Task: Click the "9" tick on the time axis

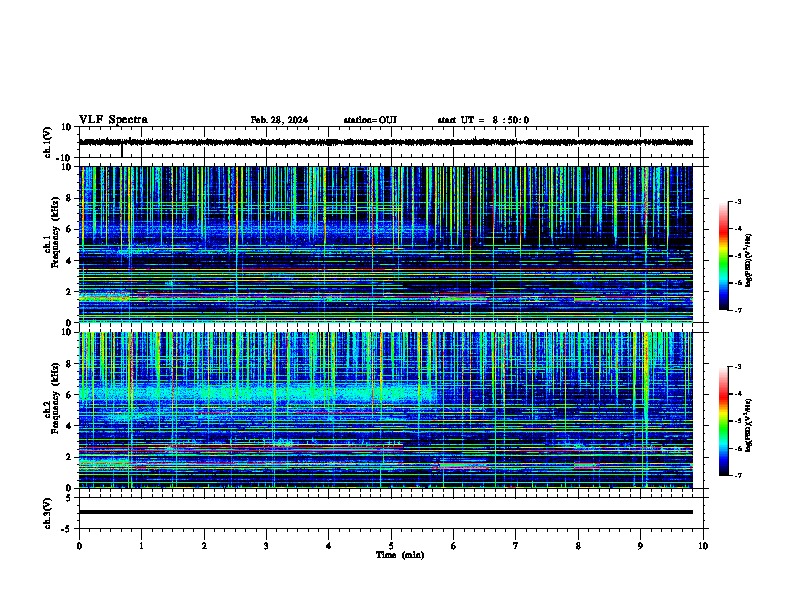Action: pos(640,546)
